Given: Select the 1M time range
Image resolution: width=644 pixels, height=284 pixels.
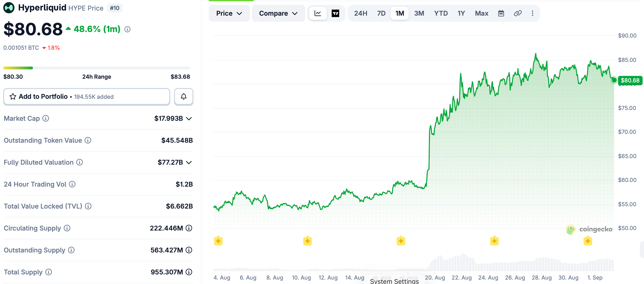Looking at the screenshot, I should point(400,13).
